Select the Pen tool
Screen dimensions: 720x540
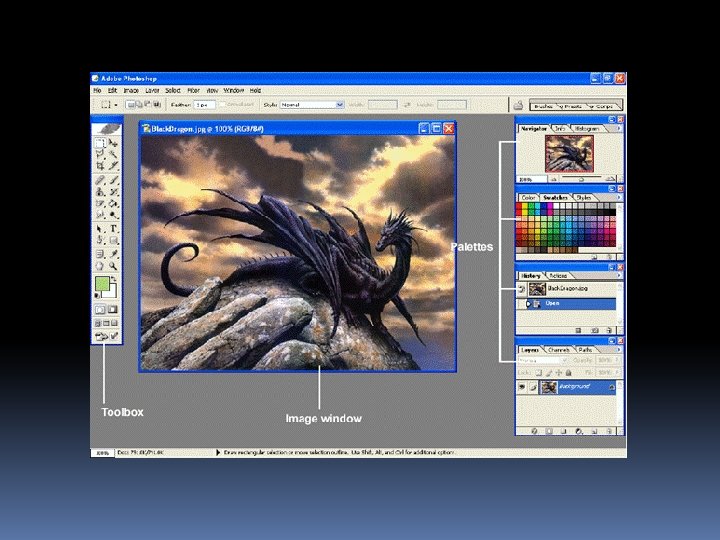point(100,240)
